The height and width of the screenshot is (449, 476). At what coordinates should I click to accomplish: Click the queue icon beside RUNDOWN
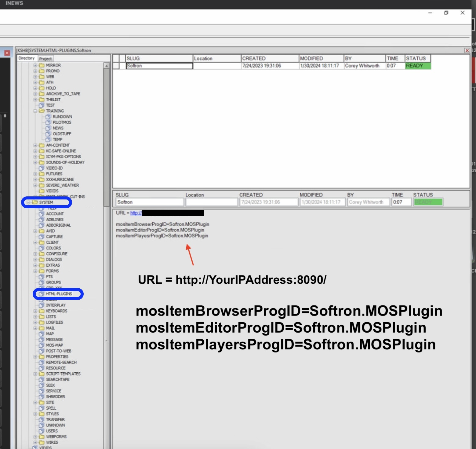(48, 117)
